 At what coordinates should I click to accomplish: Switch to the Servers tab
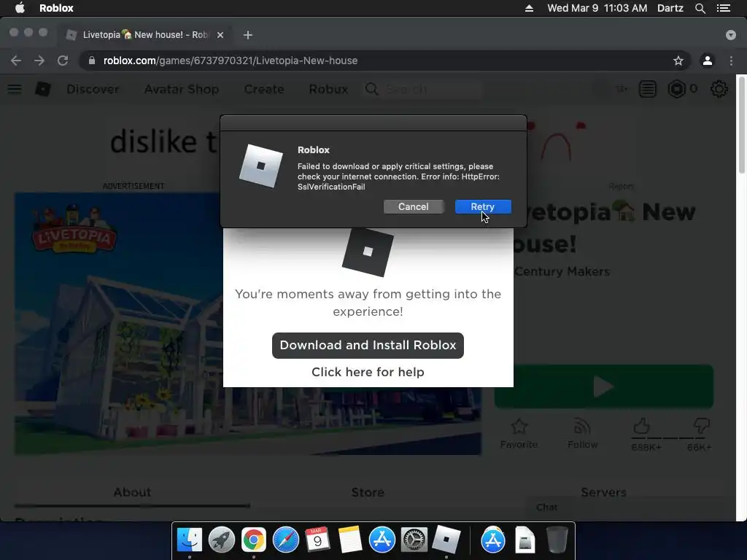pyautogui.click(x=603, y=492)
